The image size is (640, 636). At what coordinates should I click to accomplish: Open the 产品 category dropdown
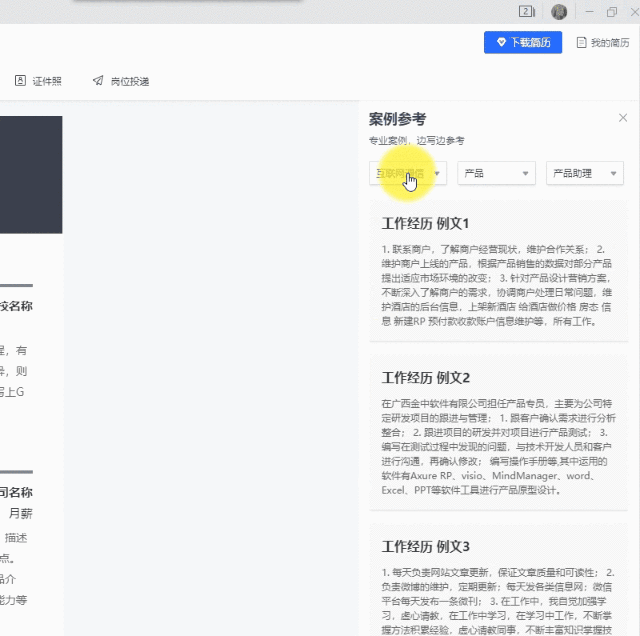click(x=496, y=173)
